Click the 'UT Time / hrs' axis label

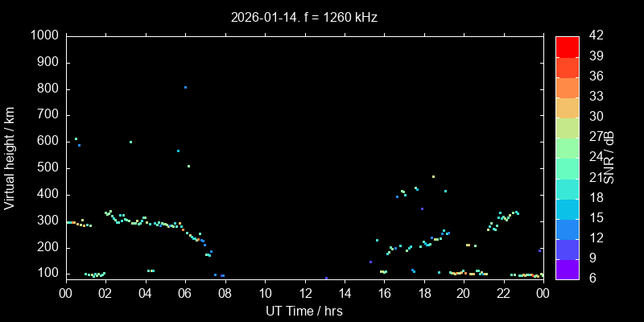(x=303, y=311)
